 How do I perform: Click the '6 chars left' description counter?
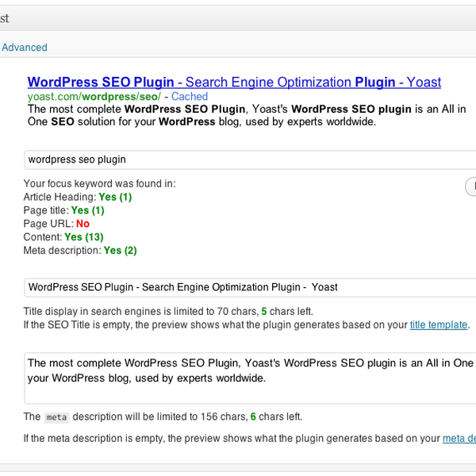coord(275,416)
